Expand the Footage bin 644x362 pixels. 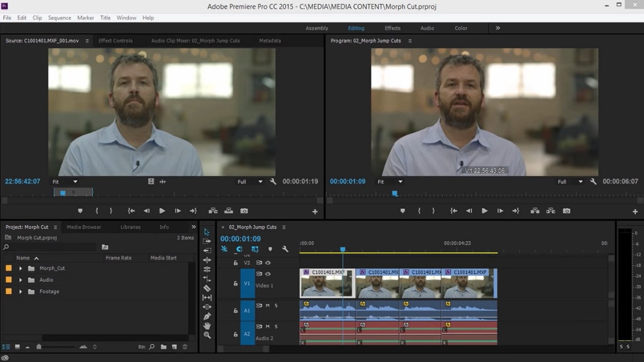pyautogui.click(x=20, y=292)
